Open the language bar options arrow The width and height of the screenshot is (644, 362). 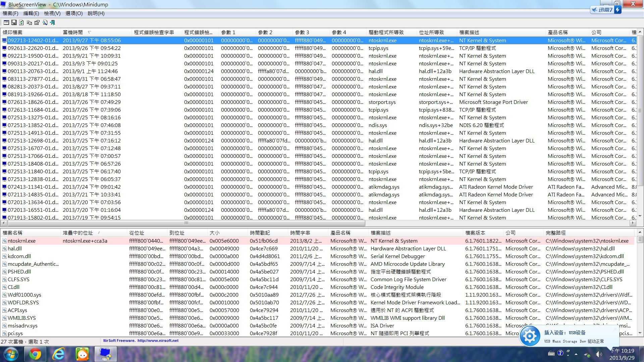tap(568, 355)
